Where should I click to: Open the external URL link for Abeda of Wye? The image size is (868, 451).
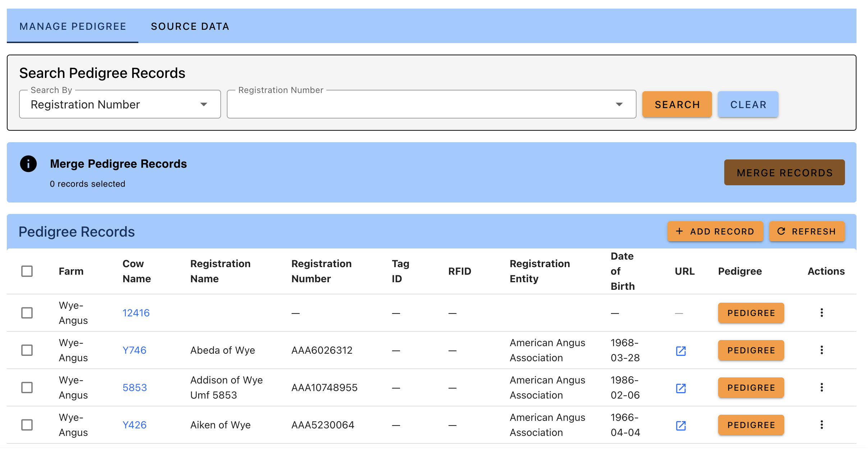click(x=681, y=351)
